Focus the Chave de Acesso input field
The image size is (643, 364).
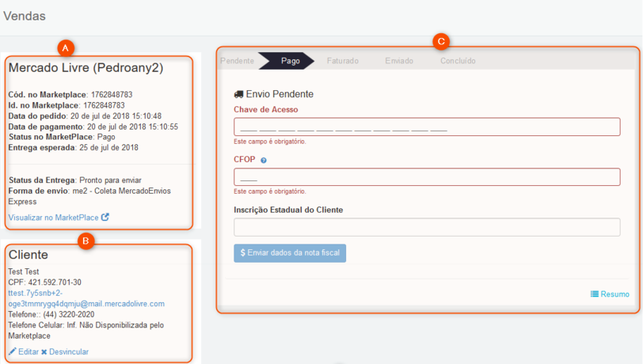point(427,127)
